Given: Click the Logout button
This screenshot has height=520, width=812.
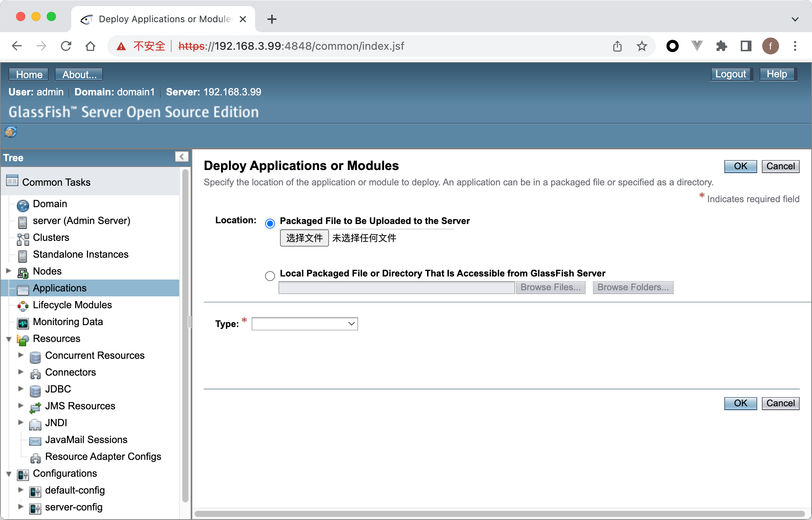Looking at the screenshot, I should pyautogui.click(x=731, y=74).
